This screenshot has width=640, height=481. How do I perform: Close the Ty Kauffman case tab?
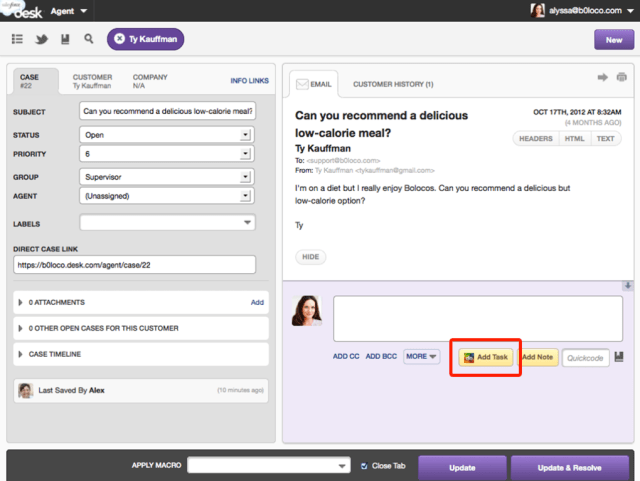click(119, 39)
